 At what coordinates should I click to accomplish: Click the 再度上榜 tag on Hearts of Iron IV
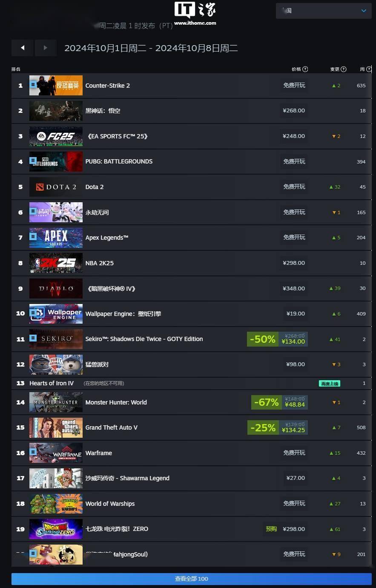[330, 384]
